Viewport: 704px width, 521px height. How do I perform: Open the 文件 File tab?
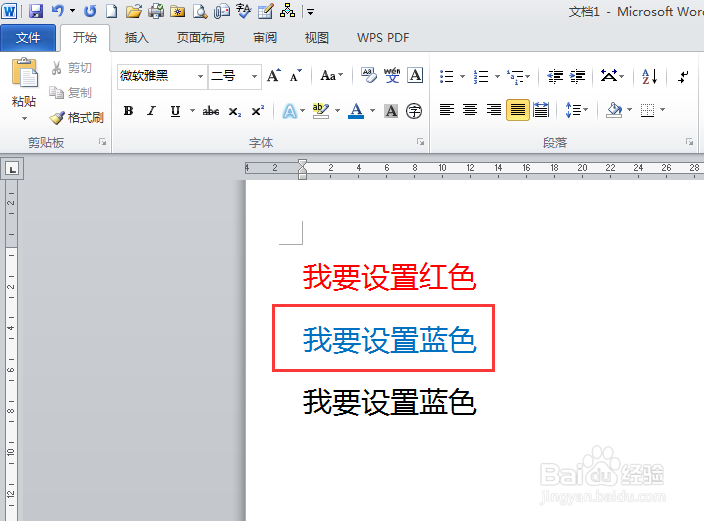pos(28,38)
